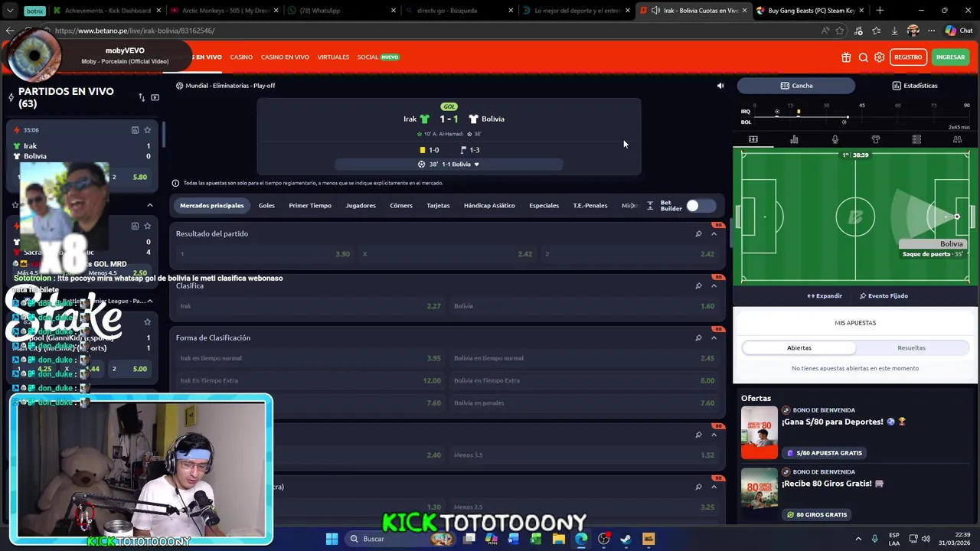
Task: Click the REGISTRO button
Action: click(908, 57)
